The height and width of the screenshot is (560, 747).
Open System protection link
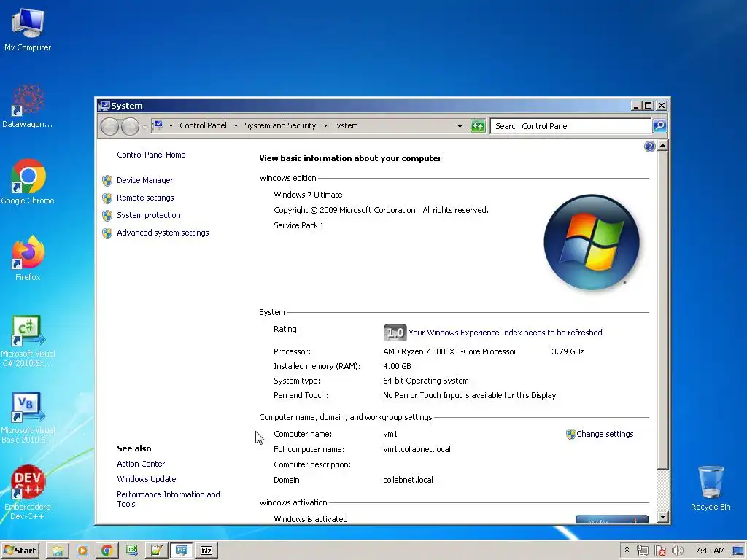point(149,215)
